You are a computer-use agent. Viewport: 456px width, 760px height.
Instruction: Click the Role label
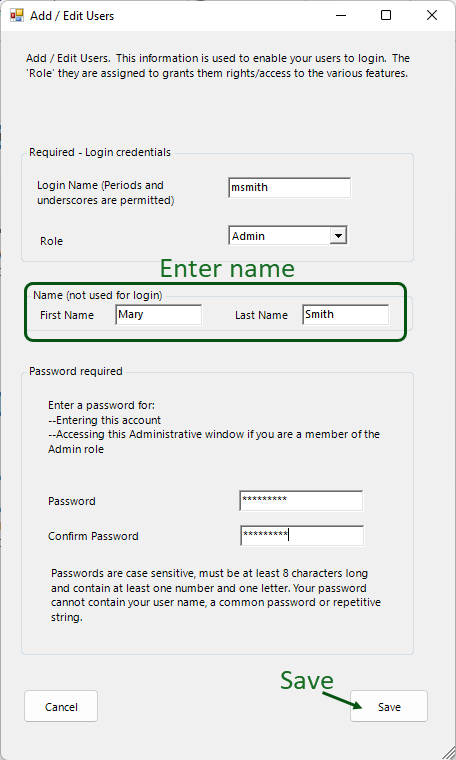51,241
